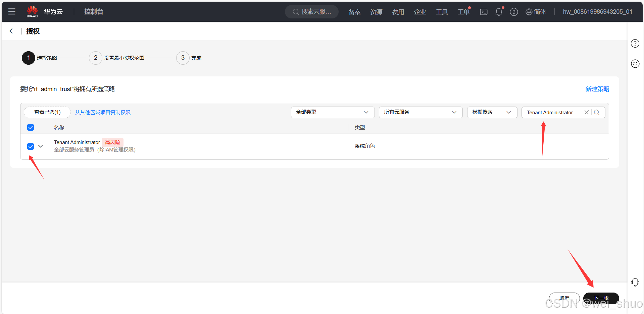
Task: Open the smiley feedback icon
Action: pos(635,64)
